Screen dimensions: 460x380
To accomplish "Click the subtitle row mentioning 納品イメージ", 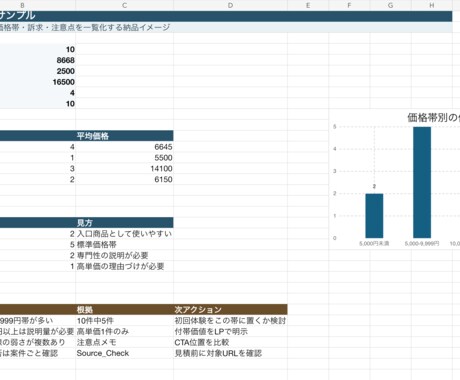I will coord(226,27).
